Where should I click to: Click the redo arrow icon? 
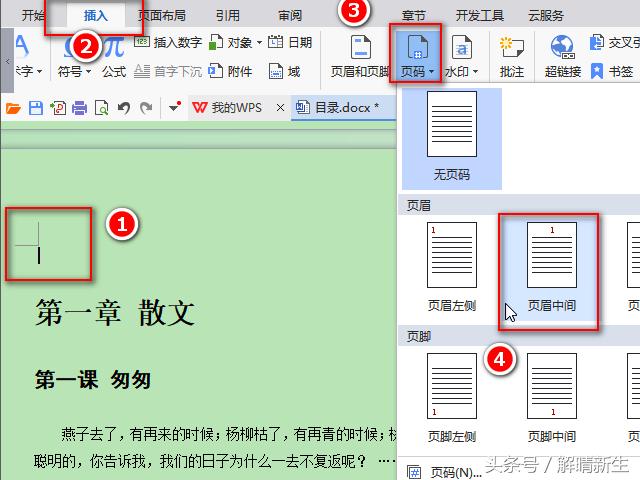146,108
